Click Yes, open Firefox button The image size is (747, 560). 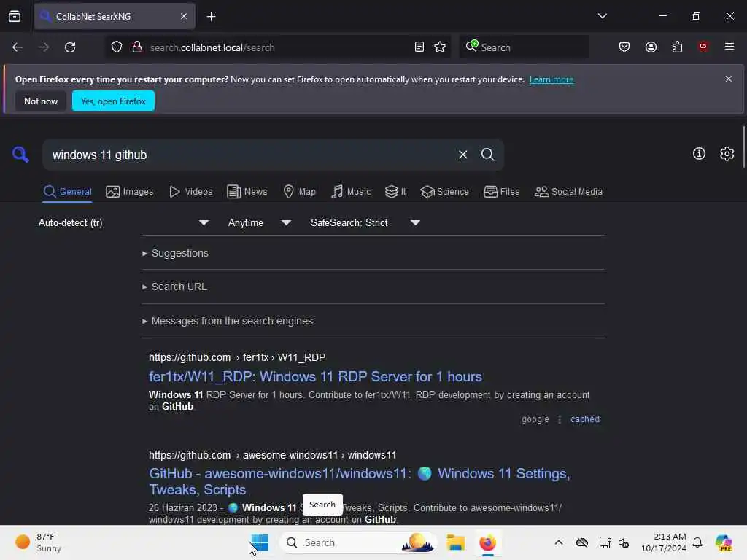(x=113, y=101)
